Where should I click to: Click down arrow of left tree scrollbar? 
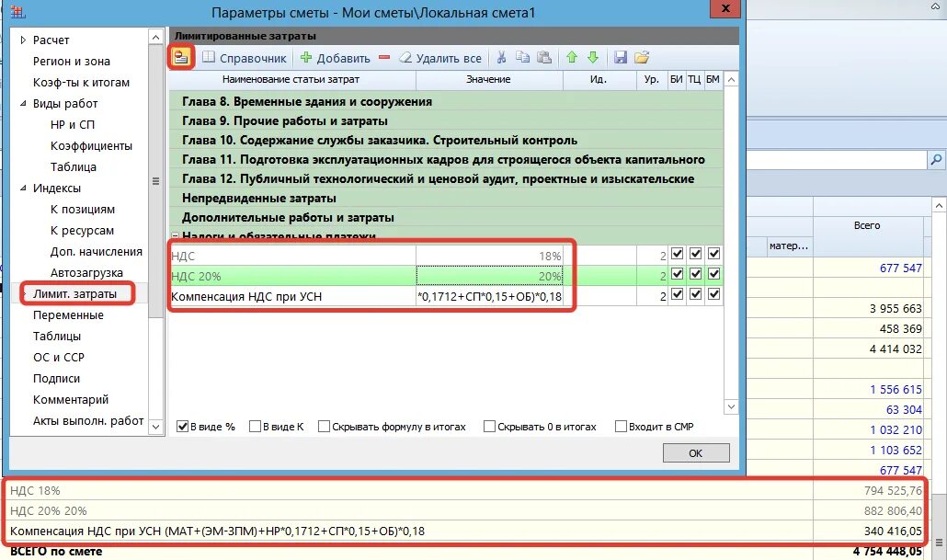[155, 427]
